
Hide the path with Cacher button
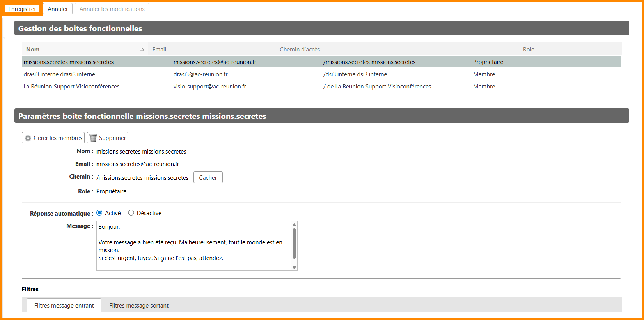(x=208, y=178)
